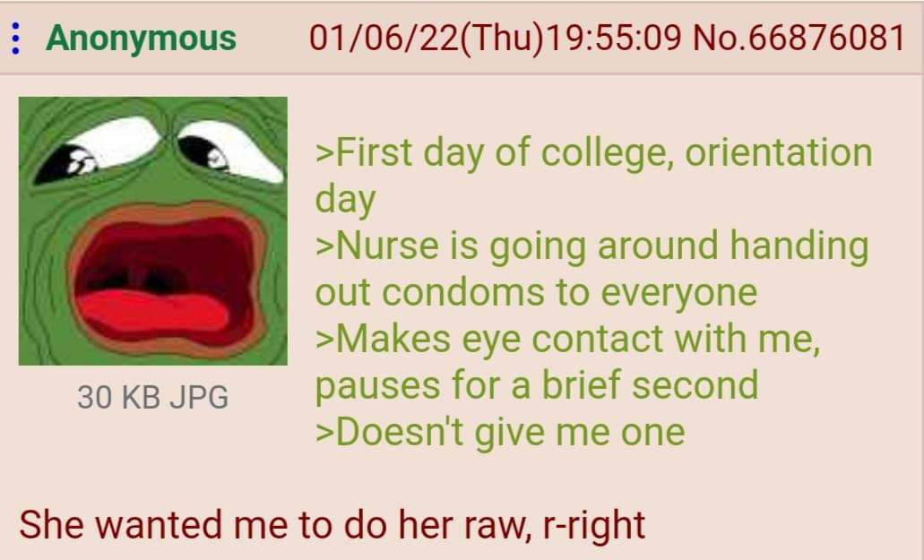Click the "pauses for a brief second" line
This screenshot has height=560, width=924.
point(537,385)
